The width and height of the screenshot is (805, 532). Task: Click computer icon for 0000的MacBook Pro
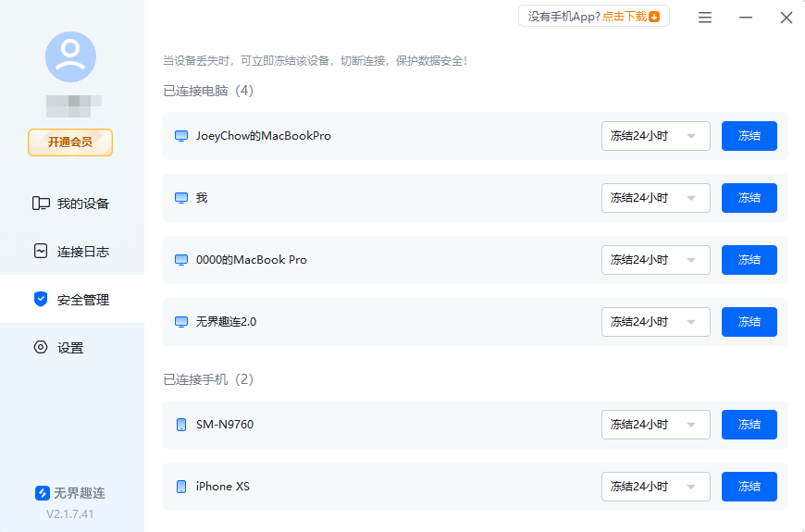pos(181,260)
